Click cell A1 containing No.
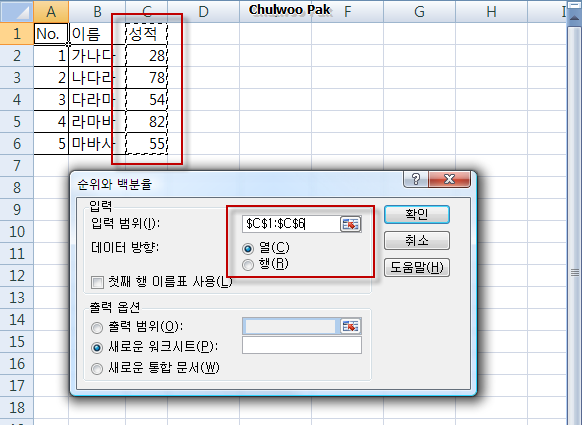The width and height of the screenshot is (582, 425). point(51,34)
